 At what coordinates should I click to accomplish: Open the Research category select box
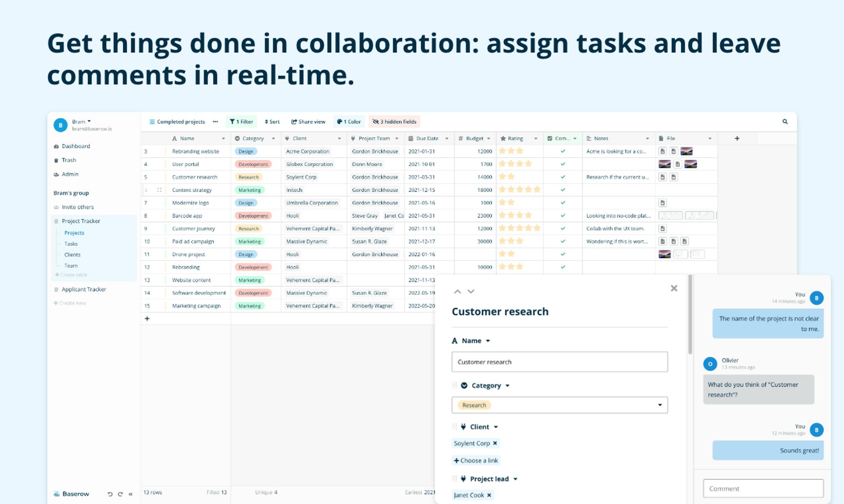pos(560,405)
